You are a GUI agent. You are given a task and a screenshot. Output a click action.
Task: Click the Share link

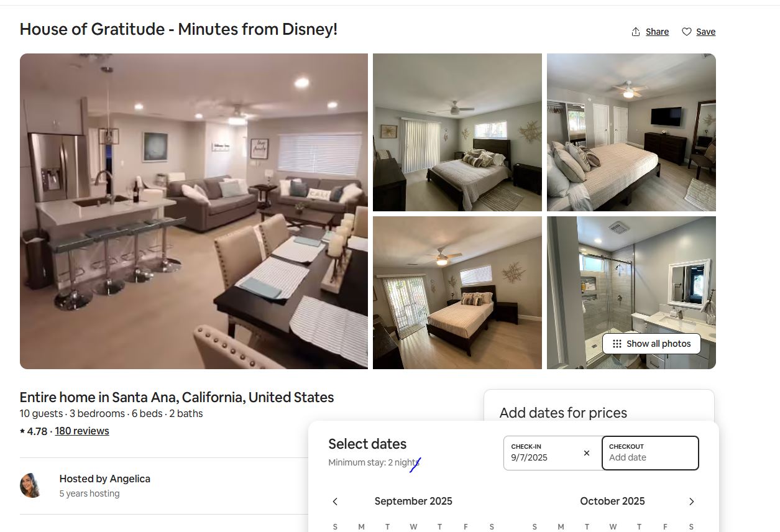point(657,32)
